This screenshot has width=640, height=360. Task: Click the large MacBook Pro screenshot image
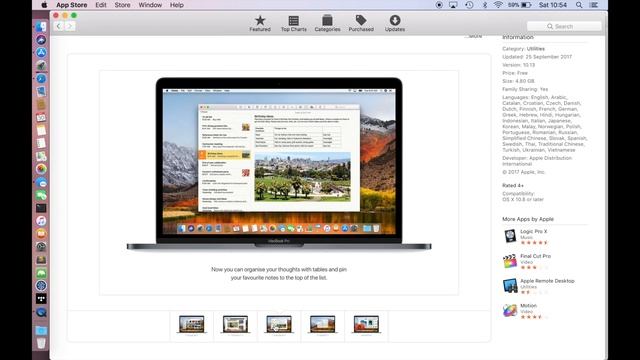click(279, 164)
